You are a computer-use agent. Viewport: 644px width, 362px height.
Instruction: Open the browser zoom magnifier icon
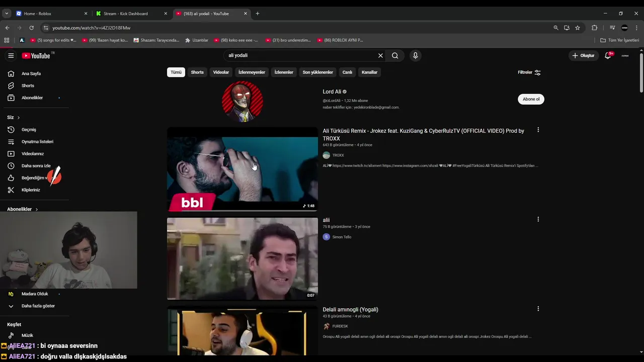pos(556,28)
